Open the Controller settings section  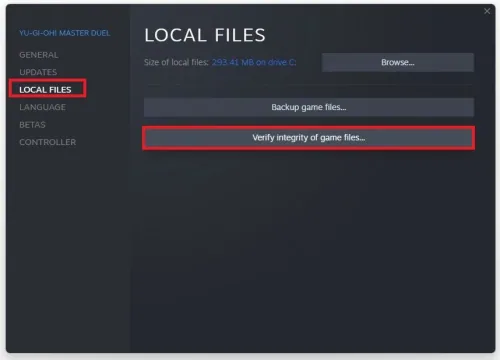coord(47,142)
